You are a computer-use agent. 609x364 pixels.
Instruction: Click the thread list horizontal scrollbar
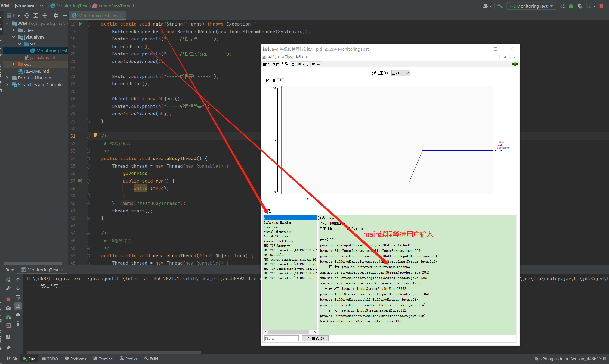[x=288, y=332]
